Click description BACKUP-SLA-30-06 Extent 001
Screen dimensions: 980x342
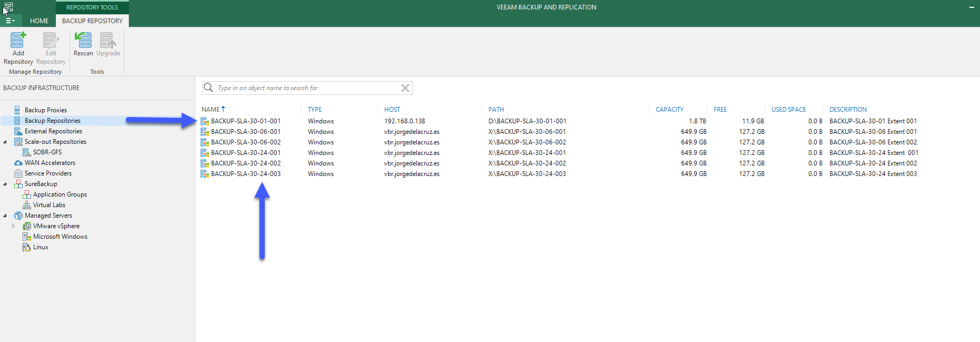(873, 132)
